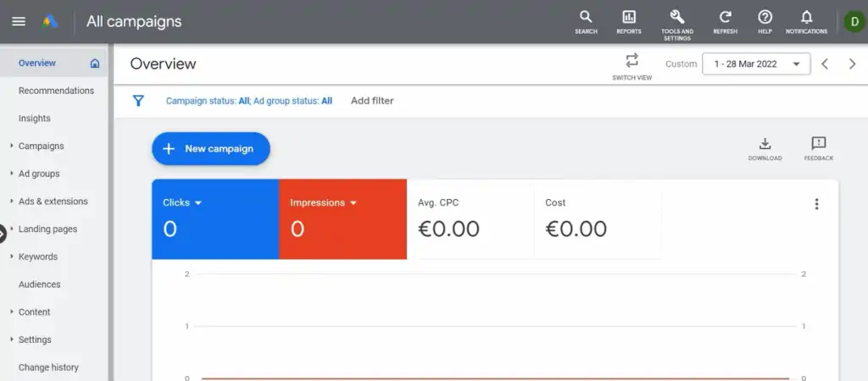Expand the Keywords section
Viewport: 868px width, 381px height.
pos(11,257)
